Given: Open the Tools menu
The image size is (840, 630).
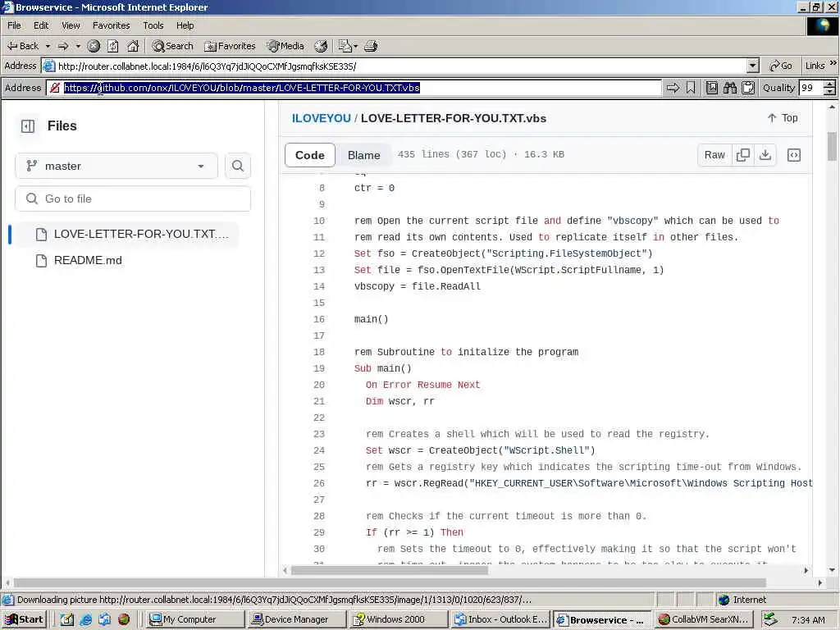Looking at the screenshot, I should point(153,25).
